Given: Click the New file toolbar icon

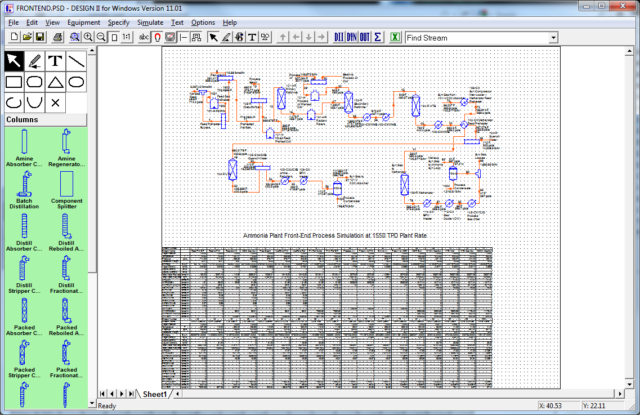Looking at the screenshot, I should 14,37.
